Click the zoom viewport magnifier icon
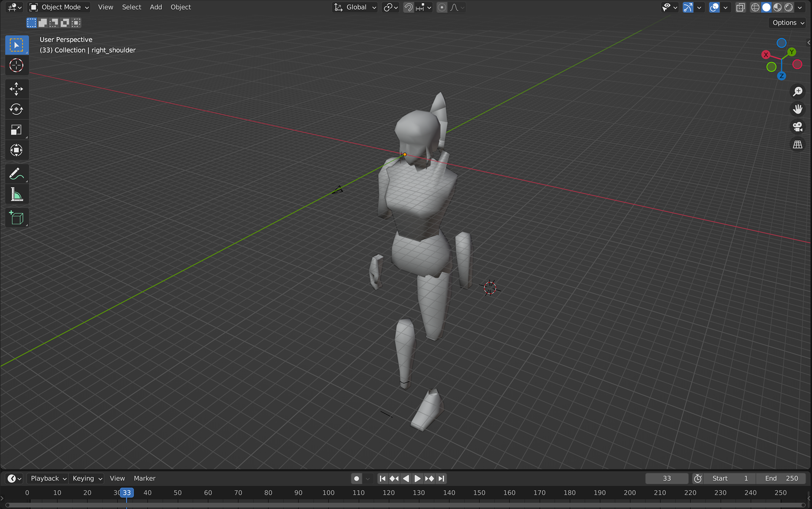Image resolution: width=812 pixels, height=509 pixels. pyautogui.click(x=798, y=91)
